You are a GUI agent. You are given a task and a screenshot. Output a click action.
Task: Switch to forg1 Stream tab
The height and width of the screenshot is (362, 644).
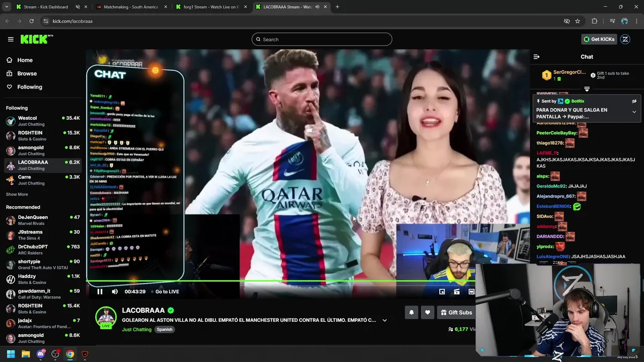coord(211,7)
